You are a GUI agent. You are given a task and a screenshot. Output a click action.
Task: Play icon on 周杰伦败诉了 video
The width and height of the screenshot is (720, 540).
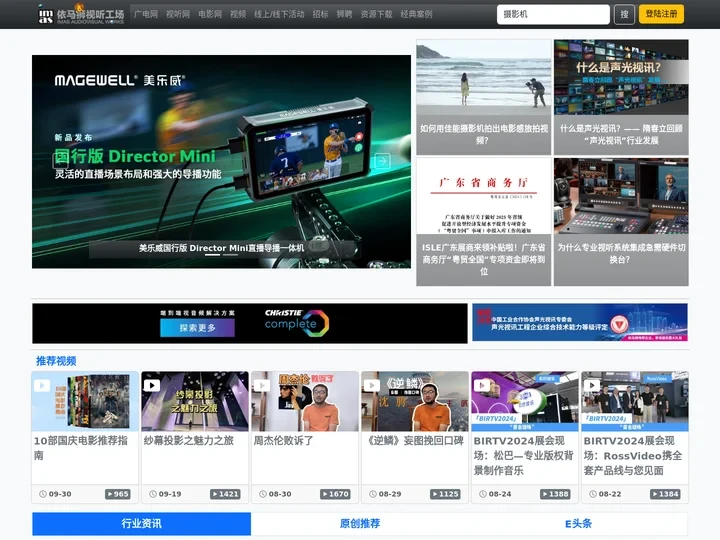coord(262,385)
